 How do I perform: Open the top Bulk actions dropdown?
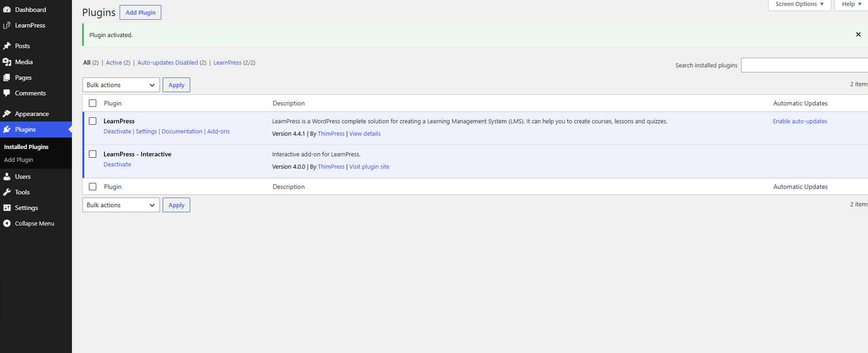click(121, 85)
